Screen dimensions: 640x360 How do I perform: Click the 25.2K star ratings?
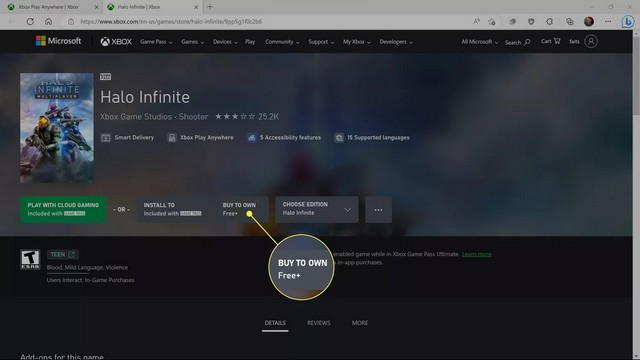247,117
